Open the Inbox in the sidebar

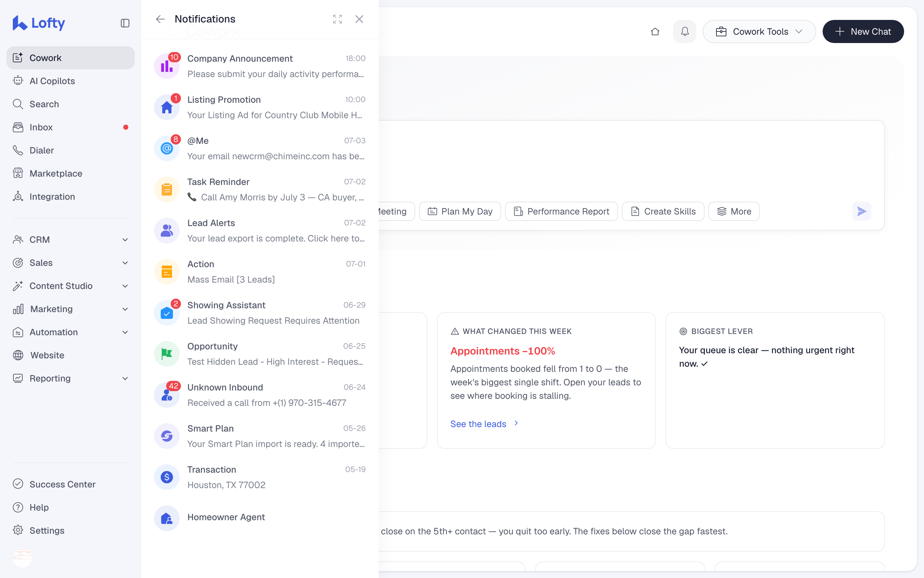pos(71,127)
